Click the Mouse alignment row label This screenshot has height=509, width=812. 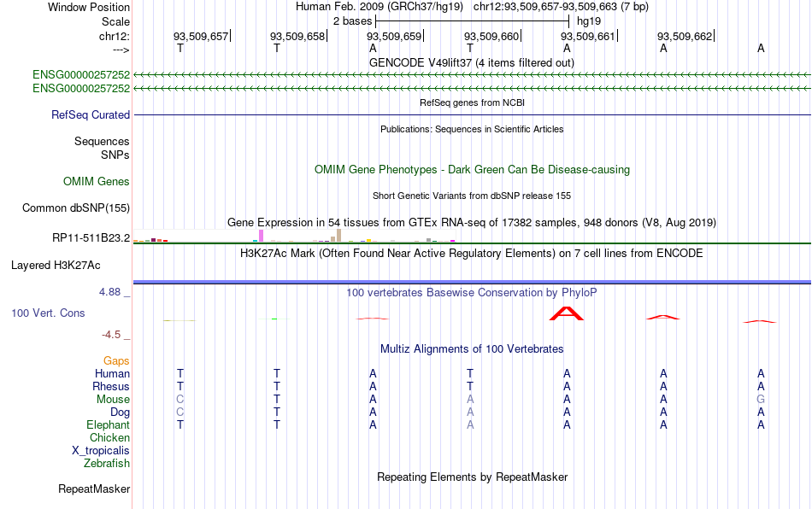pyautogui.click(x=113, y=400)
